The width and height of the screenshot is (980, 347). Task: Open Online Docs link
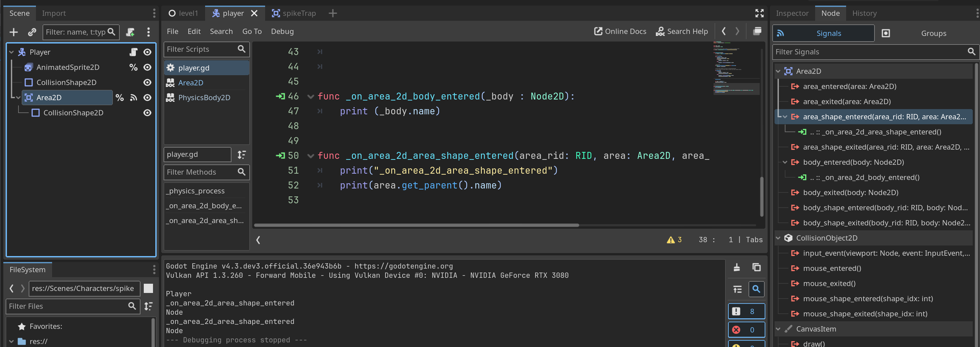coord(620,32)
